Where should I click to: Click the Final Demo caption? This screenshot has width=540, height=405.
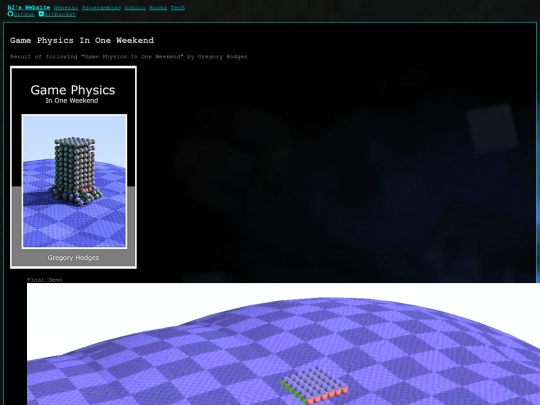pos(44,280)
